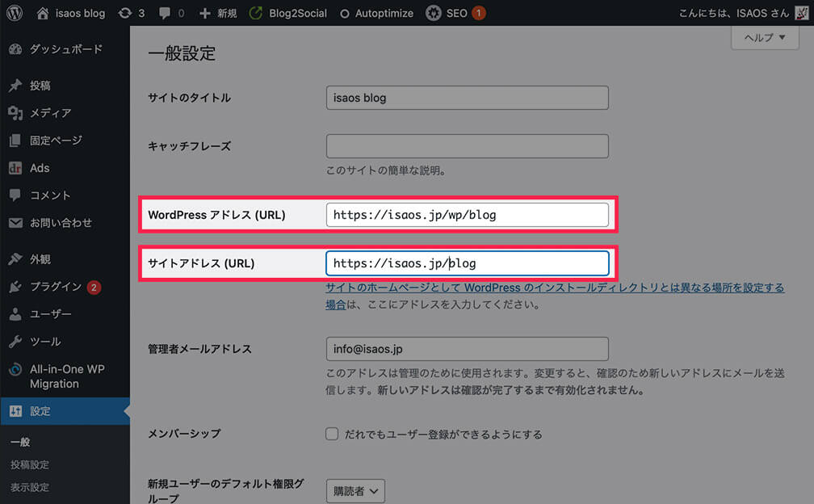The image size is (814, 504).
Task: Click the メンバーシップ label
Action: [184, 434]
